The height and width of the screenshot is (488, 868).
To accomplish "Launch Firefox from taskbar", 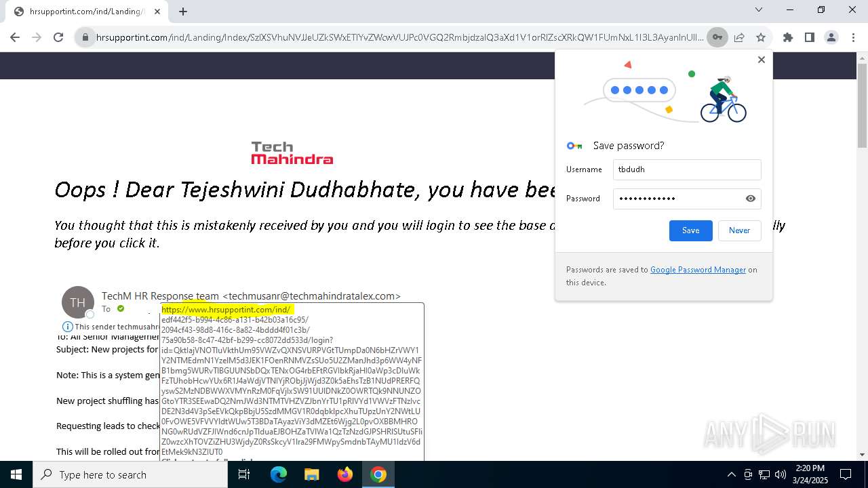I will click(x=345, y=474).
